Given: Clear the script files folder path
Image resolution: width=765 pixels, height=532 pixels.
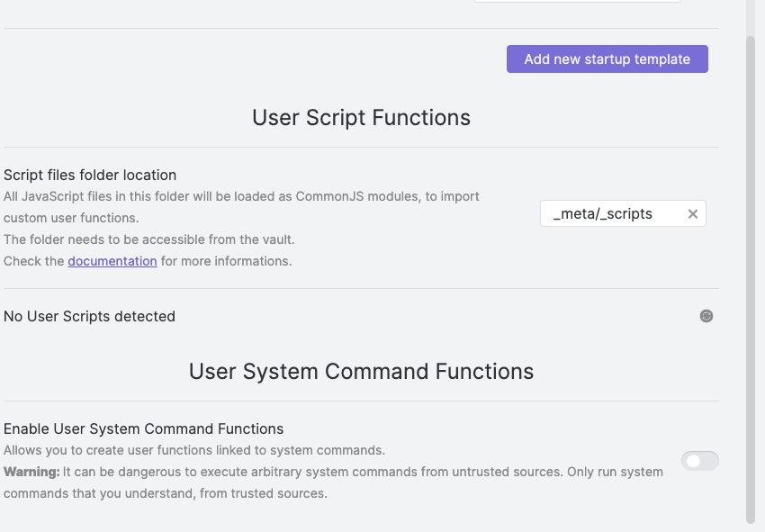Looking at the screenshot, I should pyautogui.click(x=693, y=214).
